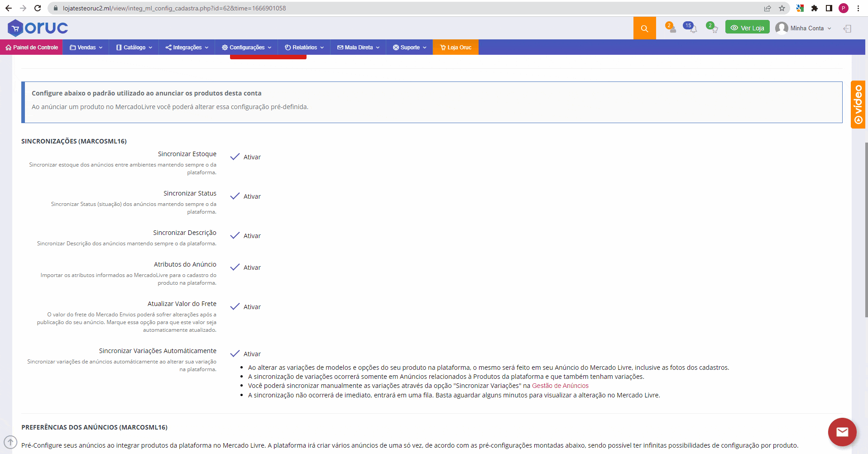Click the Atributos do Anúncio label
The width and height of the screenshot is (868, 454).
pyautogui.click(x=185, y=264)
